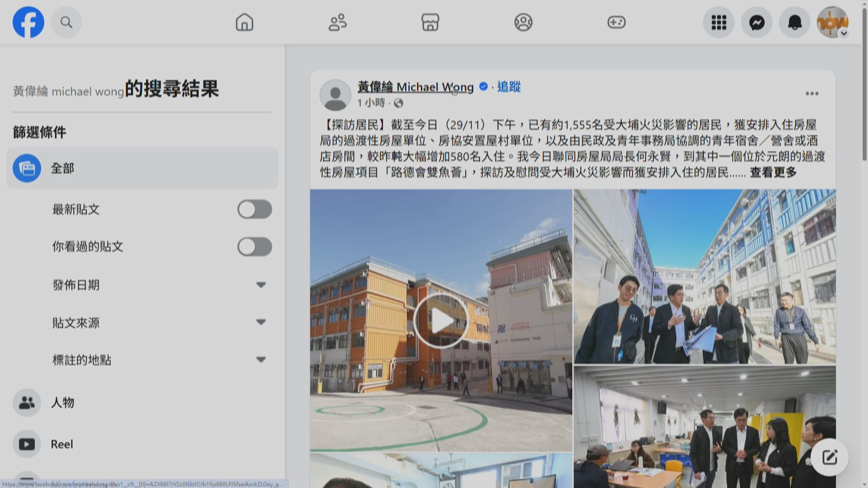Open the 標註的地點 filter dropdown
Image resolution: width=868 pixels, height=488 pixels.
pos(260,360)
